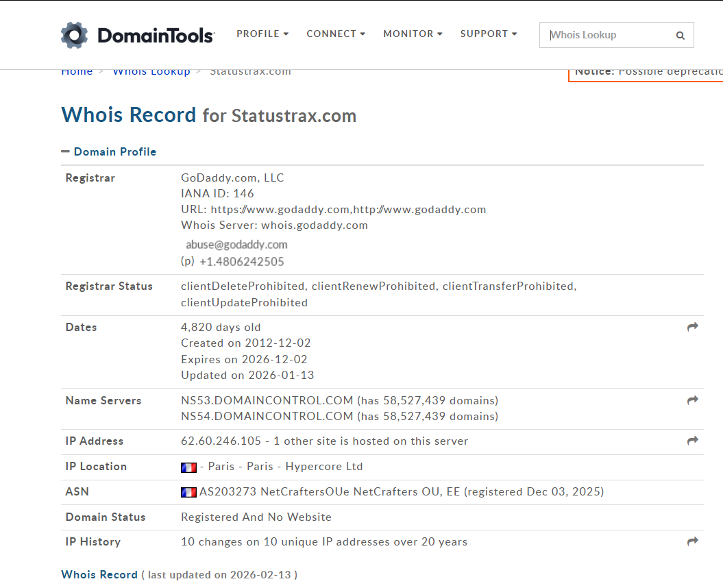
Task: Click the Whois Record heading link at bottom
Action: [99, 574]
